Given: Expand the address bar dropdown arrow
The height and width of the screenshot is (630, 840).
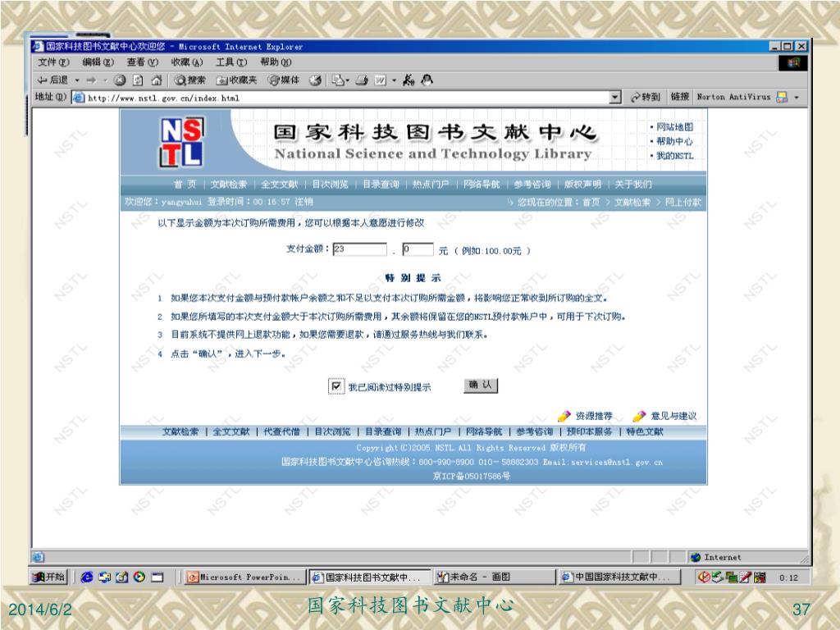Looking at the screenshot, I should point(615,98).
